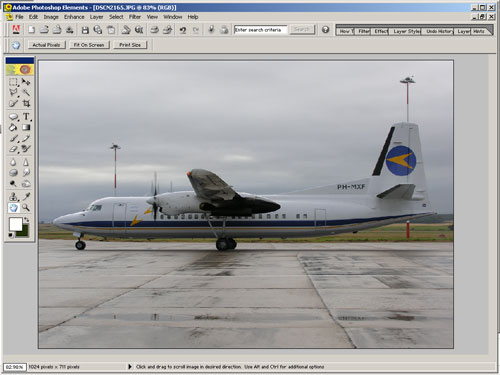The height and width of the screenshot is (375, 500).
Task: Click the Fit On Screen button
Action: coord(89,45)
